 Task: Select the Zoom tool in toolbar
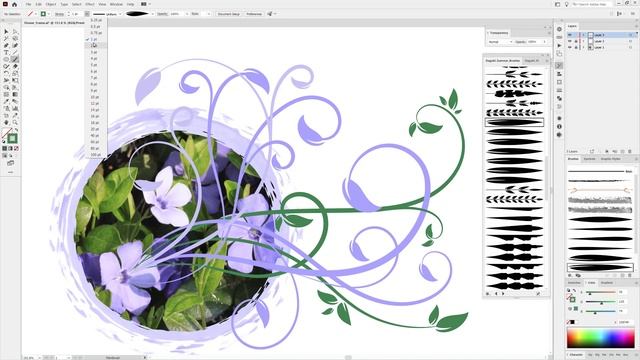[x=15, y=122]
